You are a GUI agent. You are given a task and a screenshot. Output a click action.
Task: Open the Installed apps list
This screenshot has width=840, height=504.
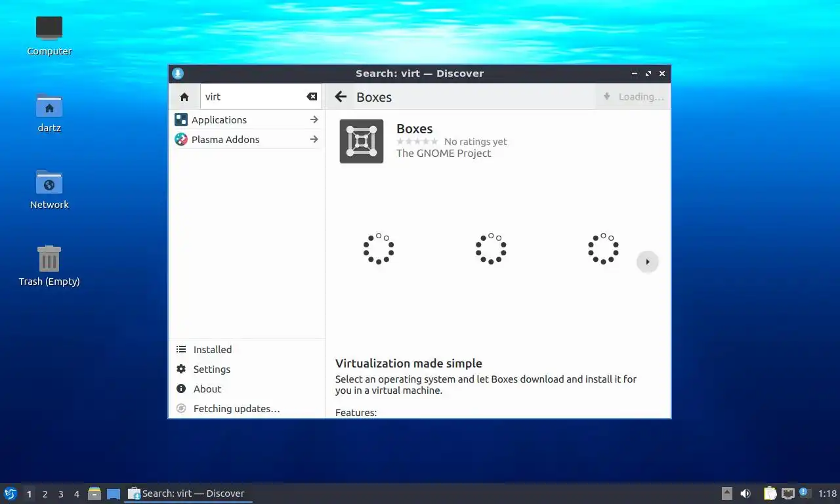coord(246,350)
